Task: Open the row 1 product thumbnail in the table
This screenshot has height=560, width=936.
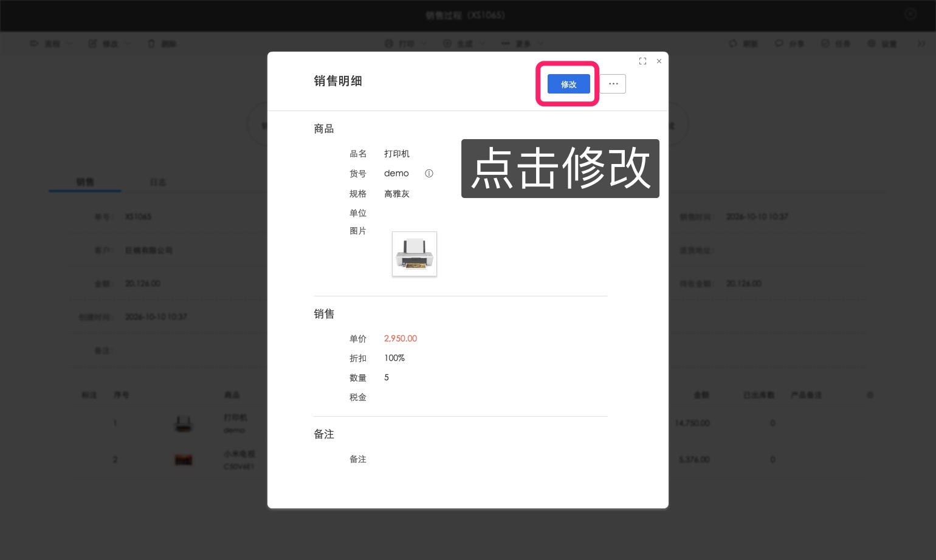Action: (x=184, y=424)
